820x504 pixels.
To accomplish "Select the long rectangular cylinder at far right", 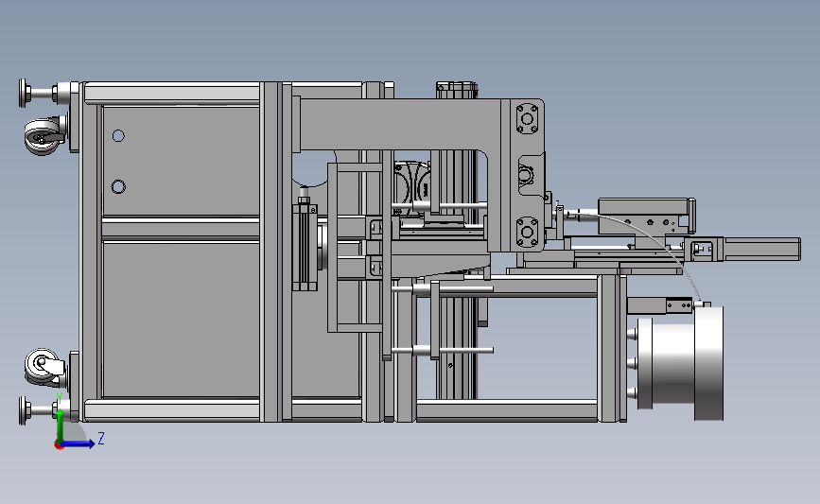I will (761, 249).
